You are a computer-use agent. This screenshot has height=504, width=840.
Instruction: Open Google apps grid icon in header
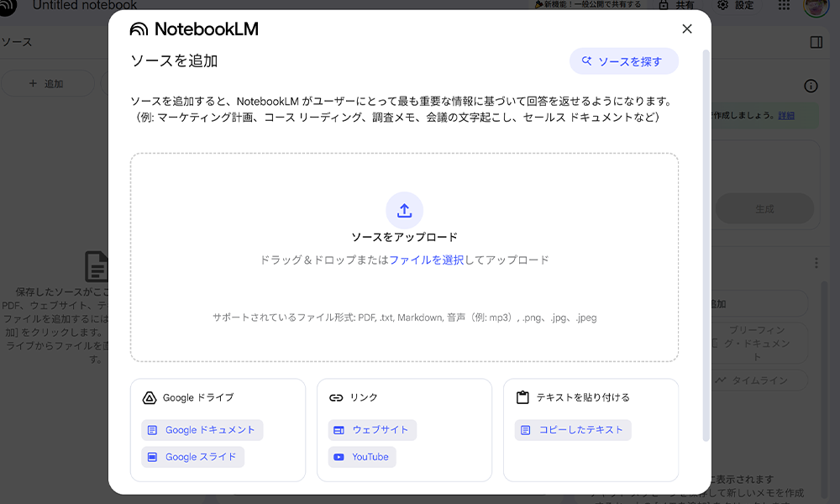(784, 5)
